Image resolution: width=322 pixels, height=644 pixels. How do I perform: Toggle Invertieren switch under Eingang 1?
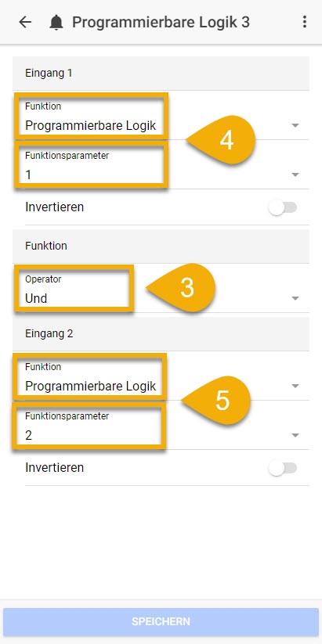[283, 208]
